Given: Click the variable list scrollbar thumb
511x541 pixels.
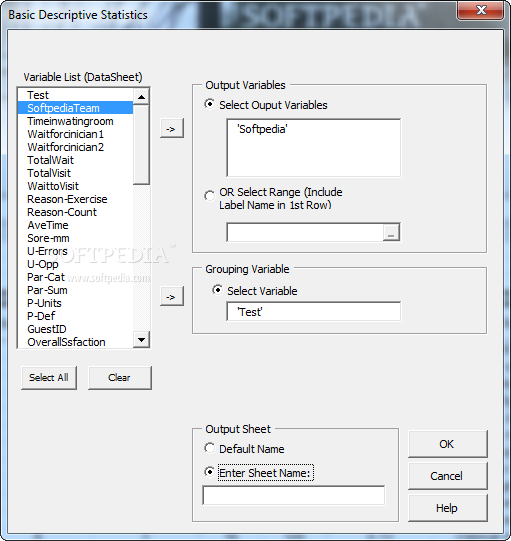Looking at the screenshot, I should pyautogui.click(x=141, y=145).
